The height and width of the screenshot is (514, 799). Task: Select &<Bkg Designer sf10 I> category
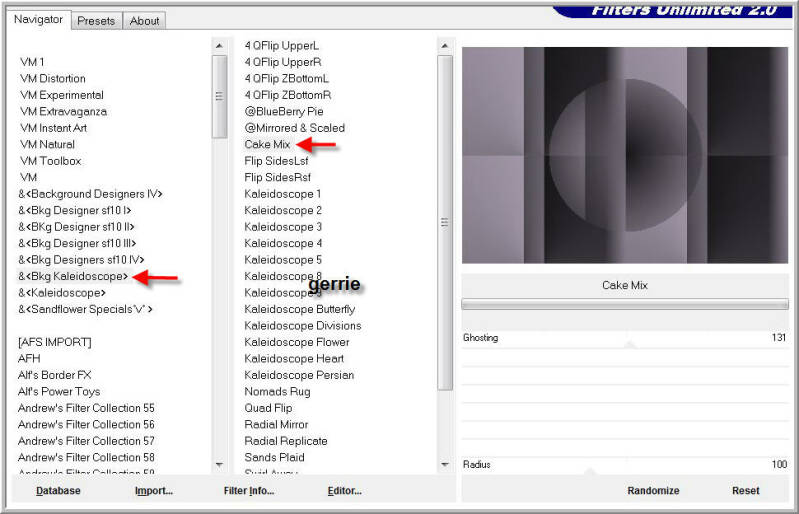click(75, 210)
